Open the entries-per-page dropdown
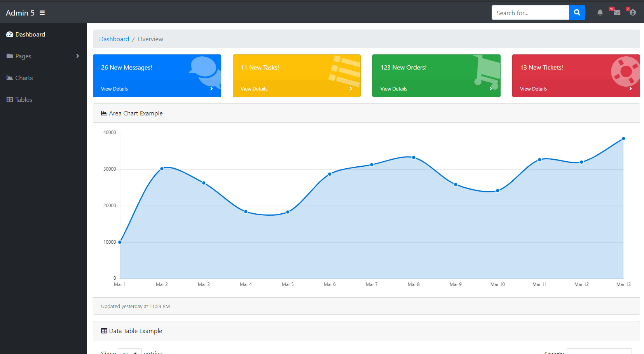Image resolution: width=644 pixels, height=354 pixels. (x=129, y=351)
